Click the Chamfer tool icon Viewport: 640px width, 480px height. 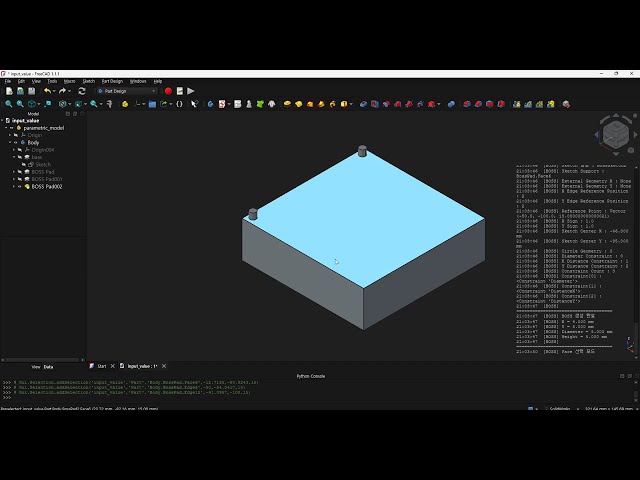[x=478, y=104]
